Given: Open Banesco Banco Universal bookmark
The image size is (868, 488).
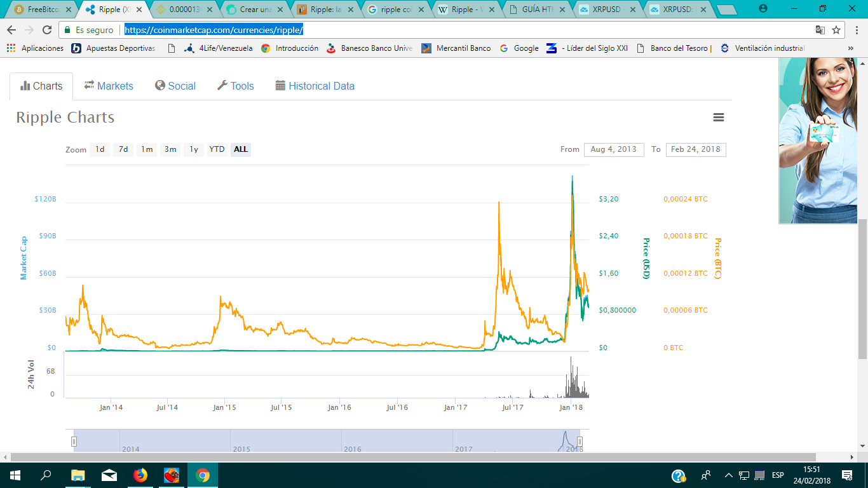Looking at the screenshot, I should [x=369, y=48].
